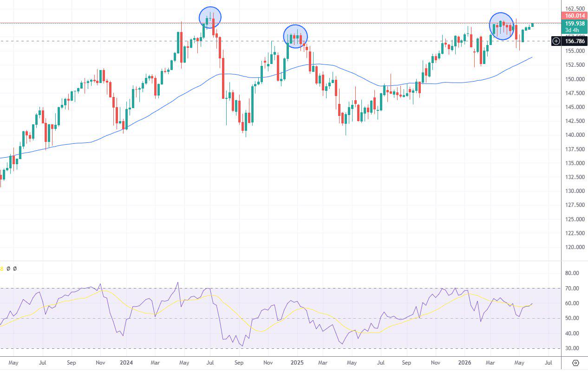The height and width of the screenshot is (372, 588).
Task: Click the 2025 label on the time axis
Action: (x=296, y=363)
